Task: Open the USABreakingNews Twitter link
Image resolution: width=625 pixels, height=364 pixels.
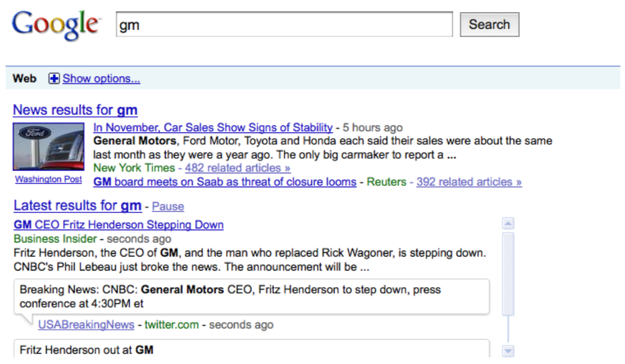Action: tap(86, 325)
